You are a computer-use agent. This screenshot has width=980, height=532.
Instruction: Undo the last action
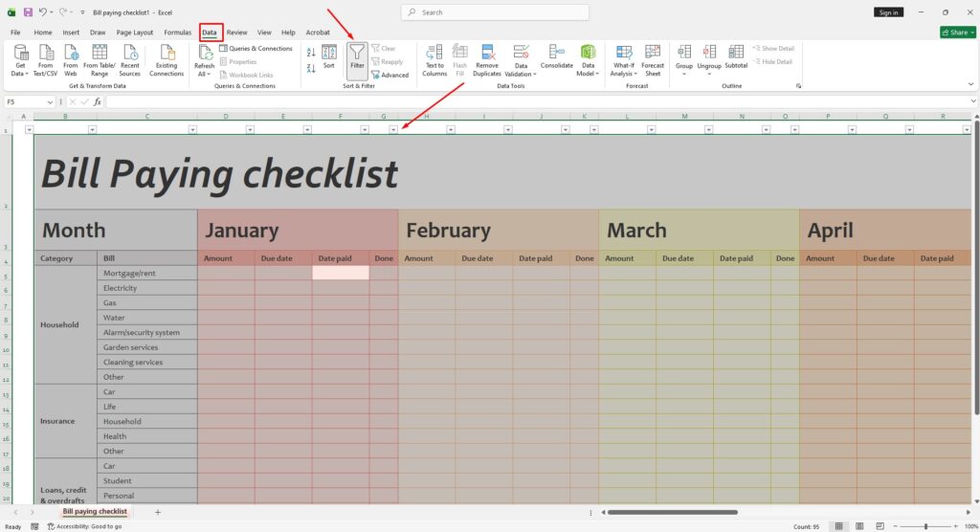pos(42,12)
